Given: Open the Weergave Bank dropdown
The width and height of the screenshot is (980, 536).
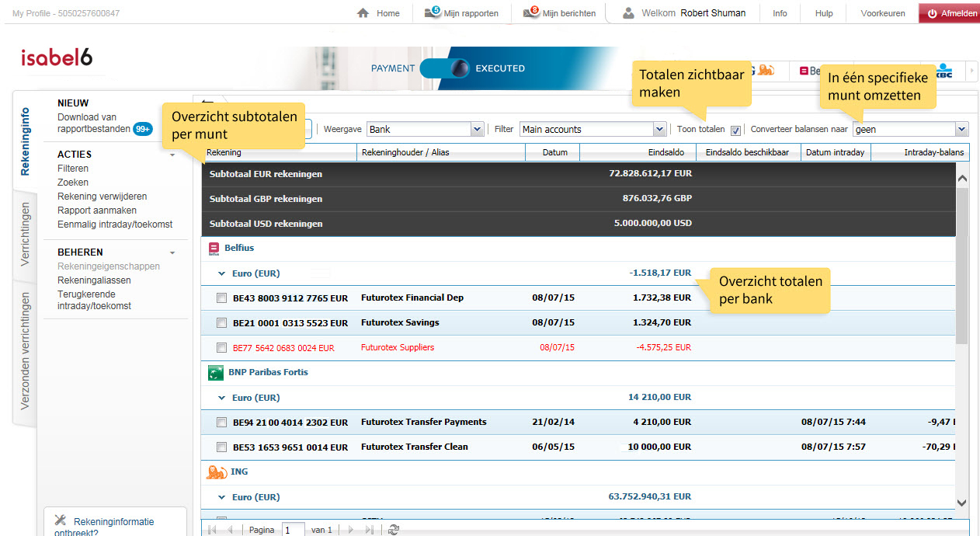Looking at the screenshot, I should [x=477, y=130].
